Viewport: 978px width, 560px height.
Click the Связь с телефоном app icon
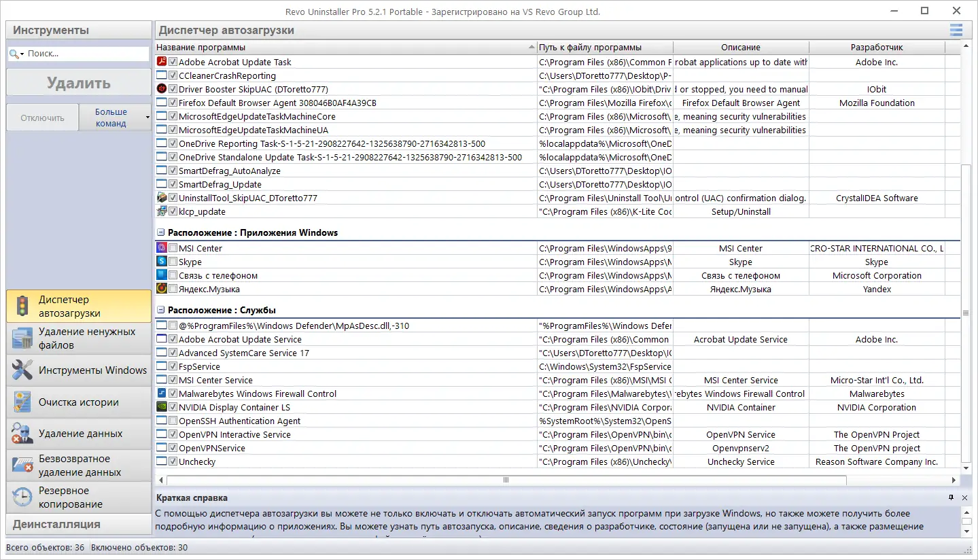click(x=162, y=275)
